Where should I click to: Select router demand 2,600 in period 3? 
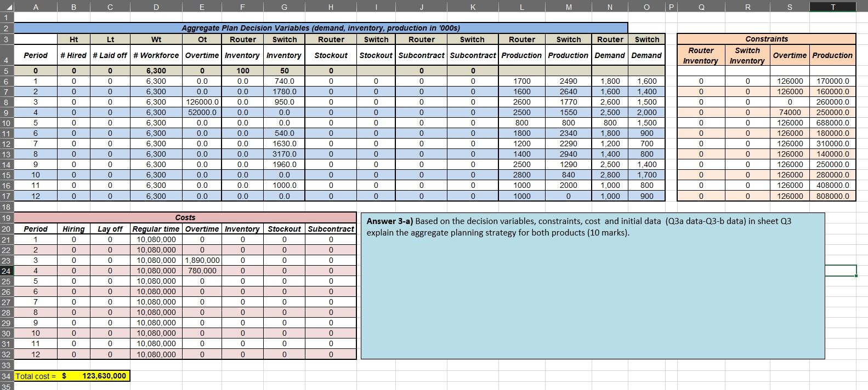coord(610,102)
